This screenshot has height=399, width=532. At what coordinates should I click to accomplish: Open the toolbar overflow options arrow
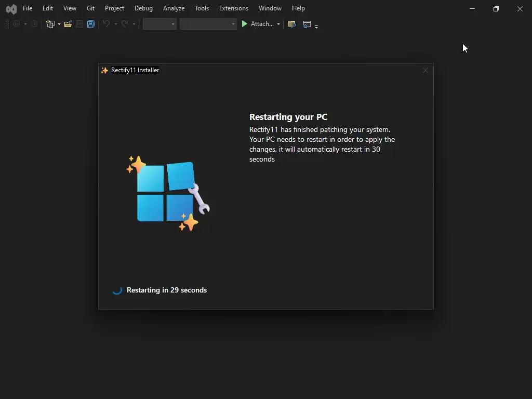coord(316,26)
